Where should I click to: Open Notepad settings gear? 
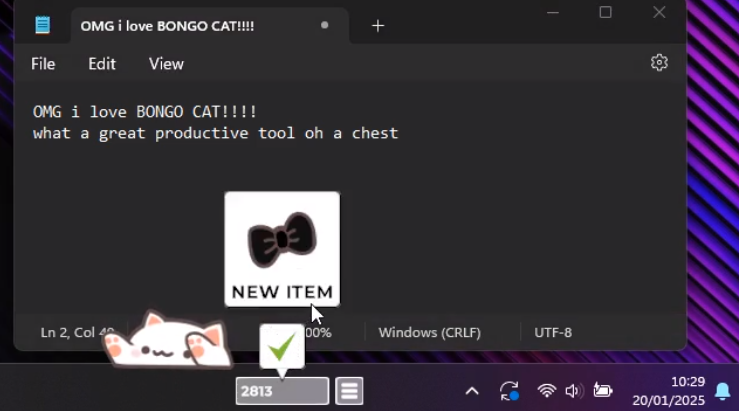click(659, 62)
